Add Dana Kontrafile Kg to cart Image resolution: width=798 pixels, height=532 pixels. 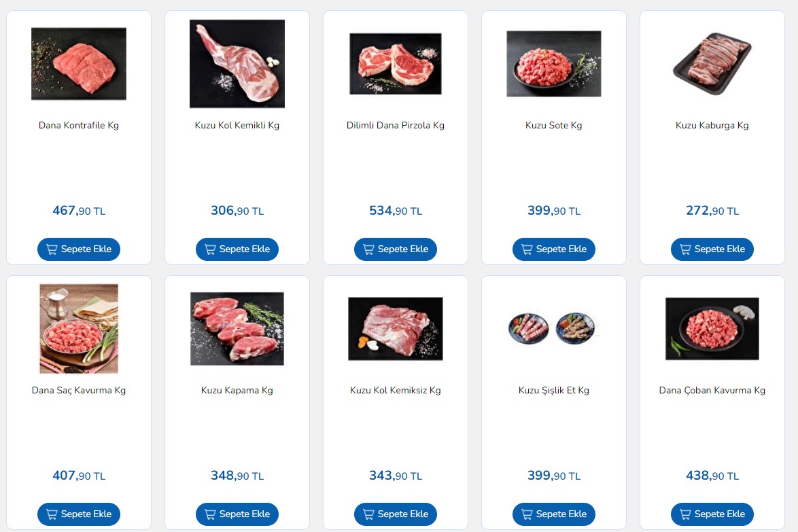pos(79,249)
